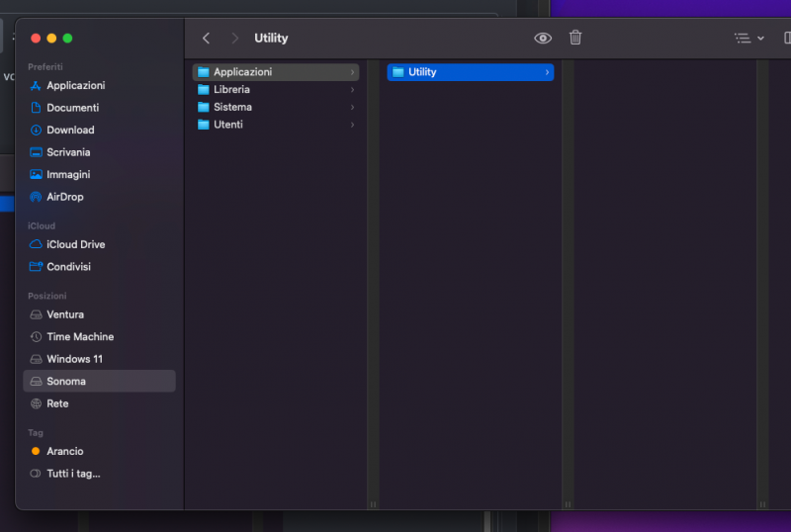Expand the Libreria folder chevron

pyautogui.click(x=352, y=90)
